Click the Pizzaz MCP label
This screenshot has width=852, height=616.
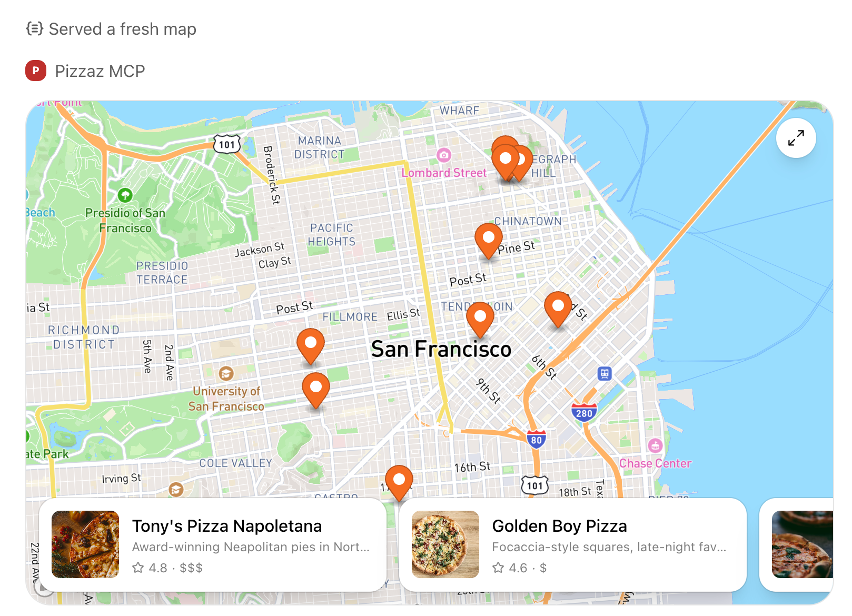tap(100, 71)
